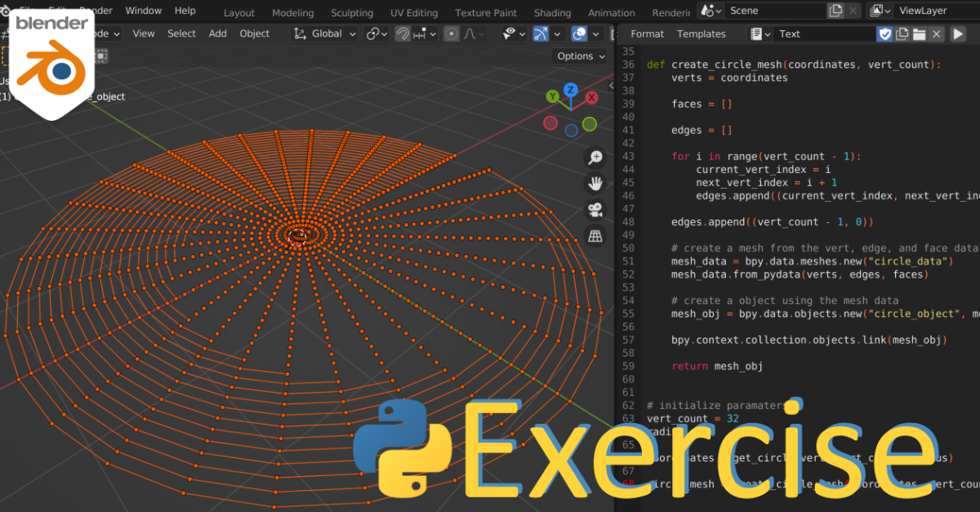Duplicate the Scene with the copy button
The width and height of the screenshot is (980, 512).
(835, 10)
